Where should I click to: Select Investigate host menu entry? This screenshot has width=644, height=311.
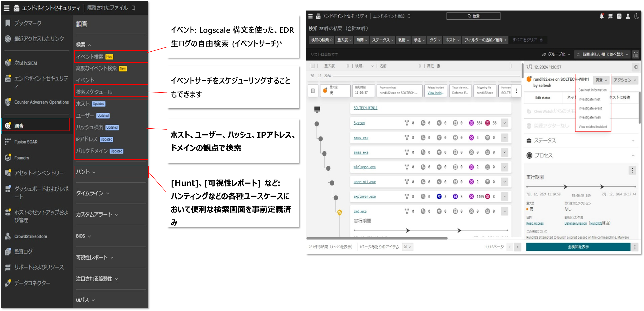click(x=589, y=99)
